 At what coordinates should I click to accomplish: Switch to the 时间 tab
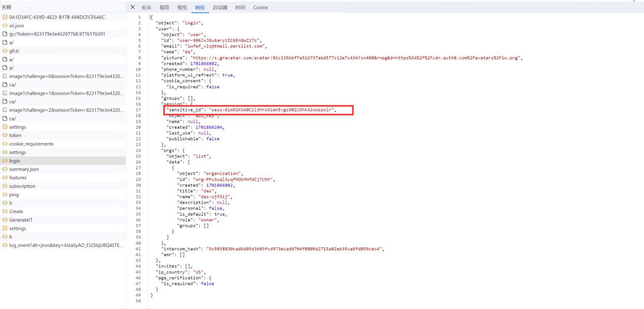pos(240,8)
